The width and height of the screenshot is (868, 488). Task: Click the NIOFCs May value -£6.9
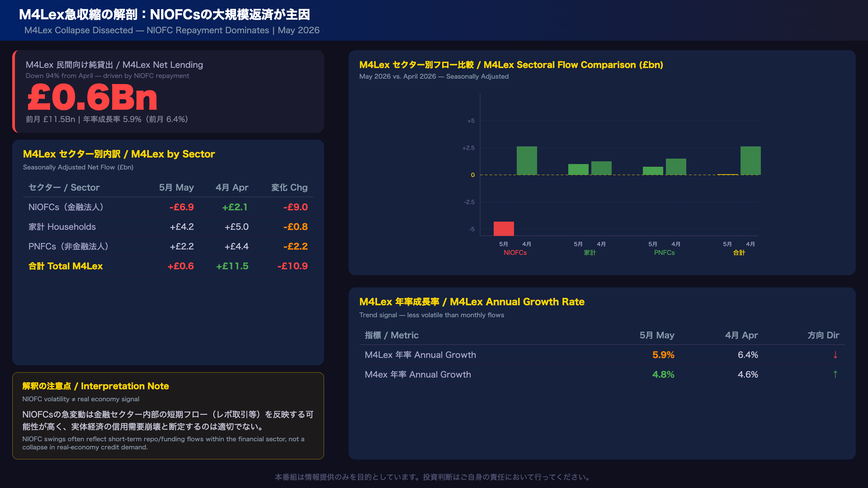coord(181,207)
